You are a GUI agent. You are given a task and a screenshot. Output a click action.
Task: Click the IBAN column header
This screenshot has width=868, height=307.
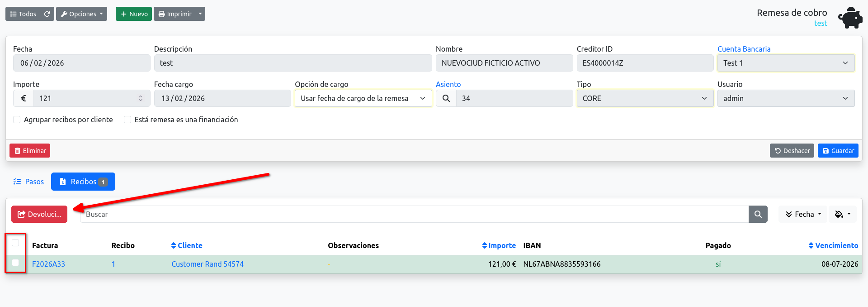[x=532, y=245]
